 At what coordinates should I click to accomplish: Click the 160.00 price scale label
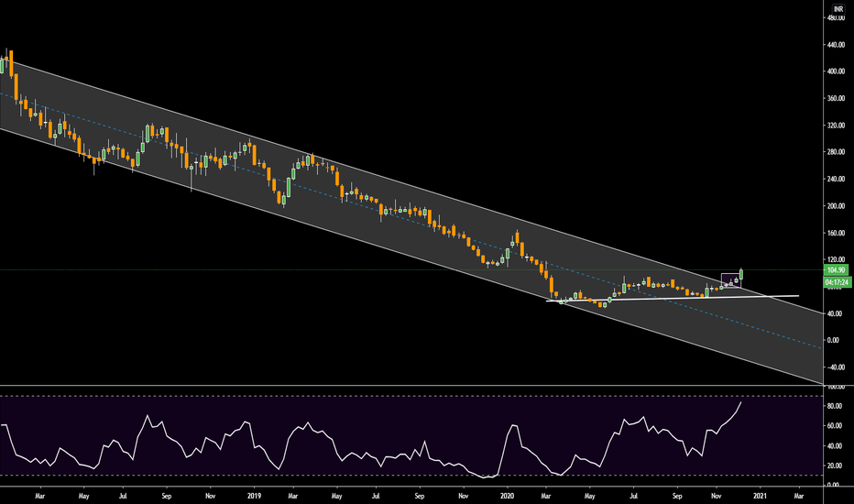click(x=836, y=233)
